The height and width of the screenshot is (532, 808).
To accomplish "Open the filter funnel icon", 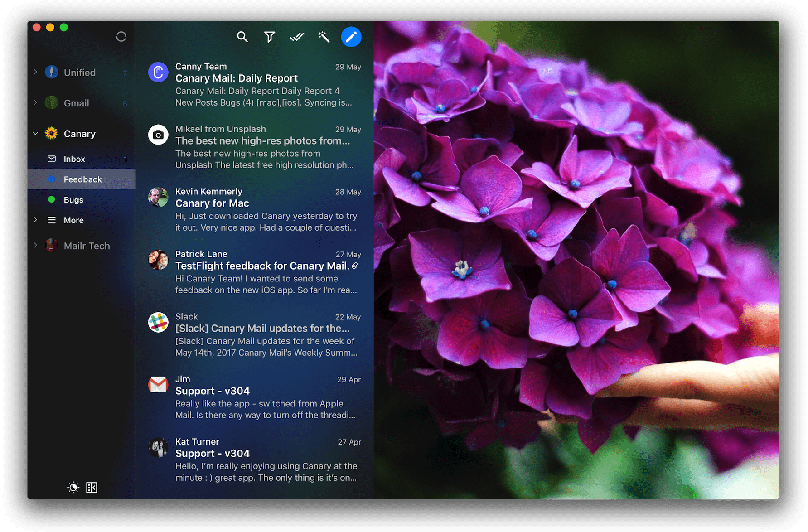I will pos(270,37).
